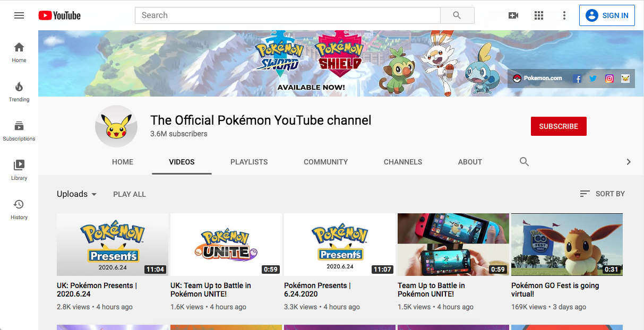Screen dimensions: 644x330
Task: Switch to the Home tab
Action: (123, 162)
